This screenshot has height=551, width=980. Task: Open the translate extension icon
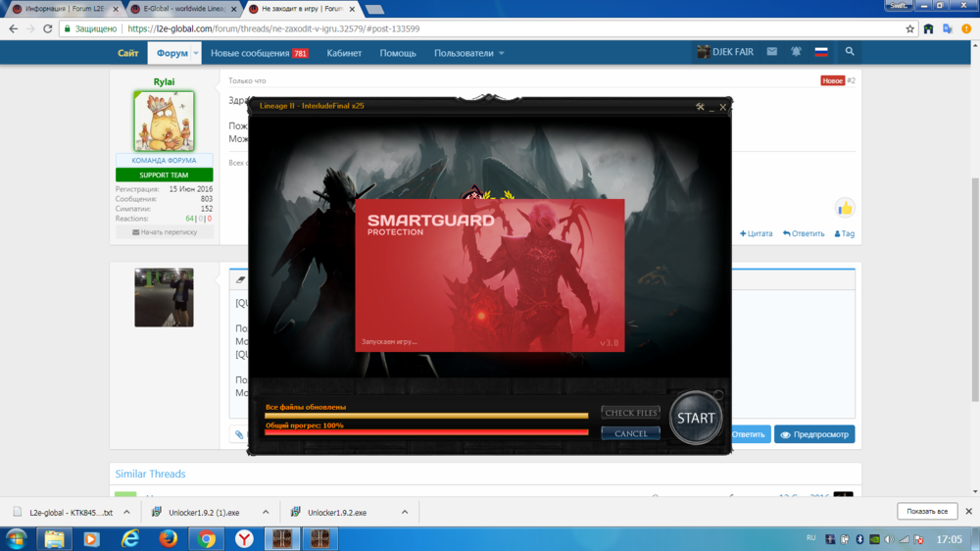[x=948, y=28]
